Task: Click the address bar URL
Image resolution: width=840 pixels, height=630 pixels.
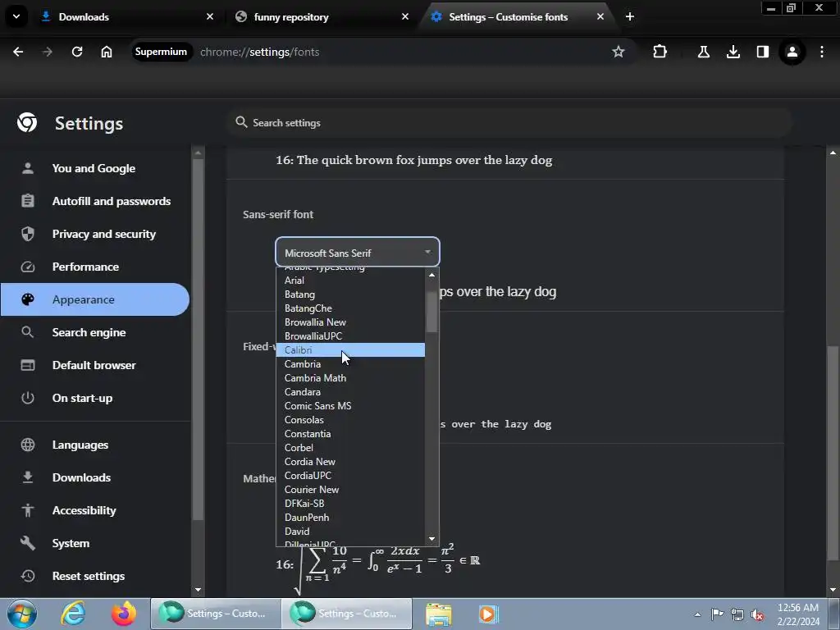Action: pyautogui.click(x=260, y=52)
